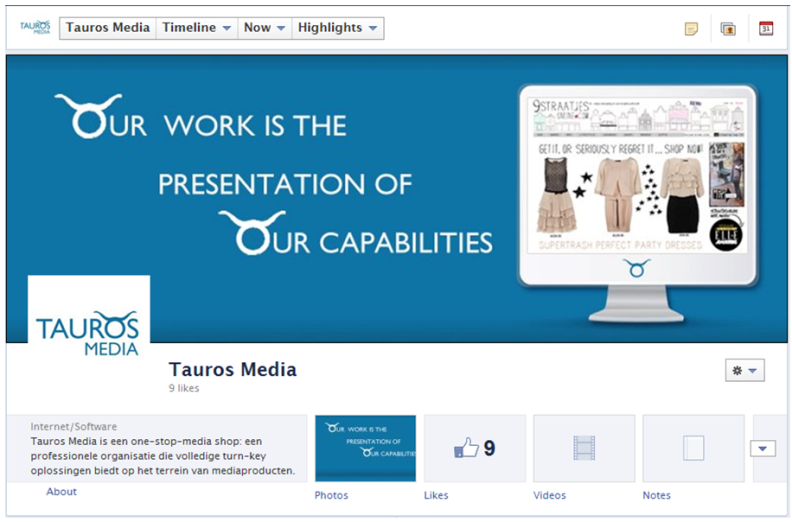The image size is (792, 522).
Task: Open the gear settings dropdown button
Action: tap(745, 370)
